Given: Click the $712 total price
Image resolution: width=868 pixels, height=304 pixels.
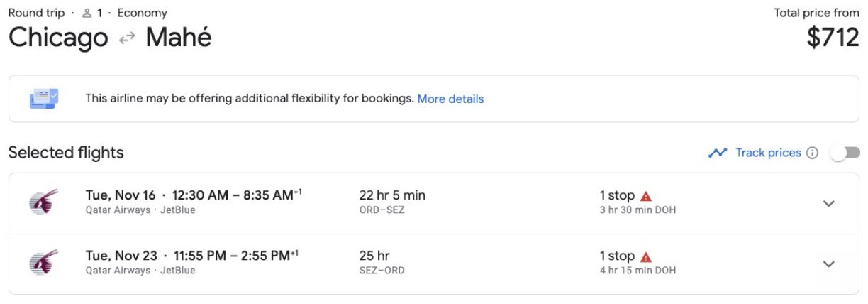Looking at the screenshot, I should tap(833, 38).
